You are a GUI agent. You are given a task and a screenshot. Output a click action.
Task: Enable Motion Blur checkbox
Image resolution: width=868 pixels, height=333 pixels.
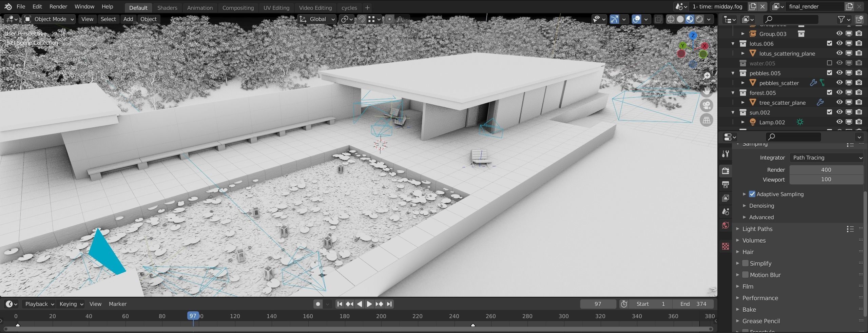coord(745,275)
